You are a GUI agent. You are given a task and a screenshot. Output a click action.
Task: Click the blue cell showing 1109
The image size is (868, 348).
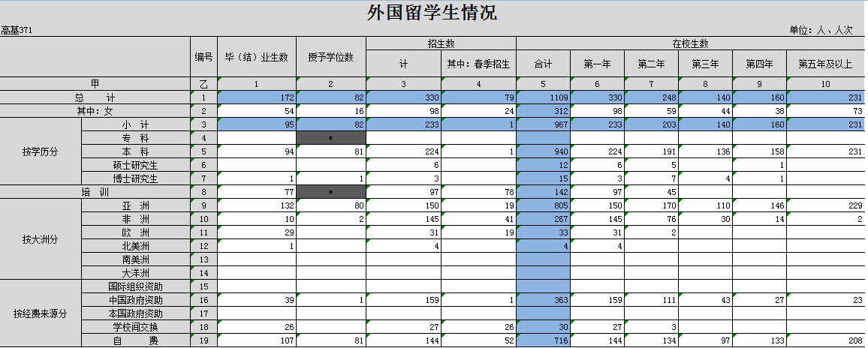tap(543, 97)
